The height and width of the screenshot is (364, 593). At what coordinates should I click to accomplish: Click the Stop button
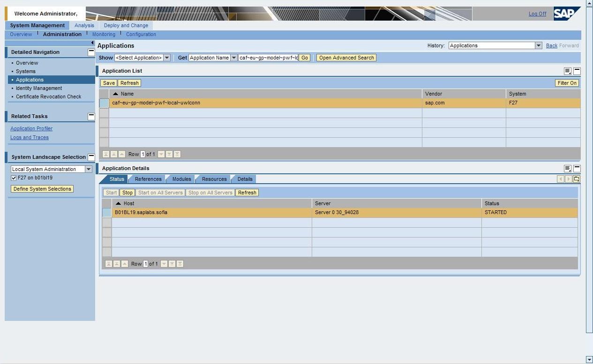[x=128, y=193]
